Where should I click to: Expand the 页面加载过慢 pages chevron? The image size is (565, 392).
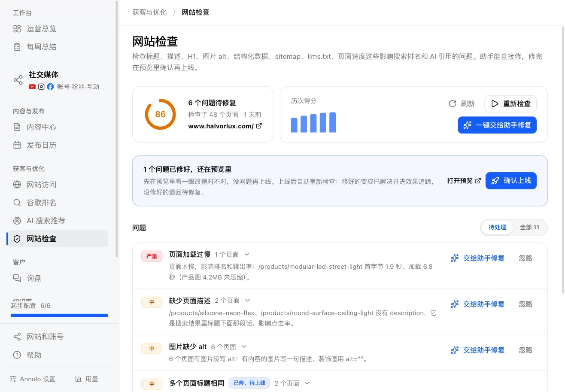[x=247, y=254]
